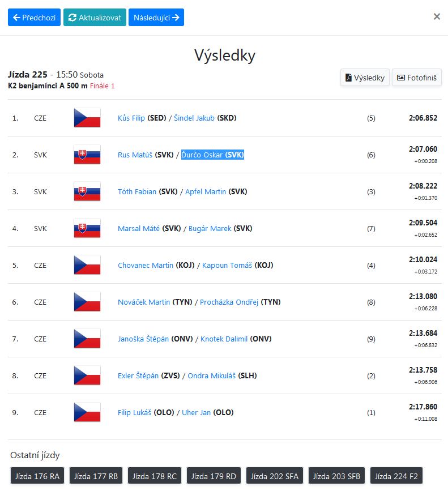Close the results dialog
The width and height of the screenshot is (448, 491).
[x=437, y=17]
